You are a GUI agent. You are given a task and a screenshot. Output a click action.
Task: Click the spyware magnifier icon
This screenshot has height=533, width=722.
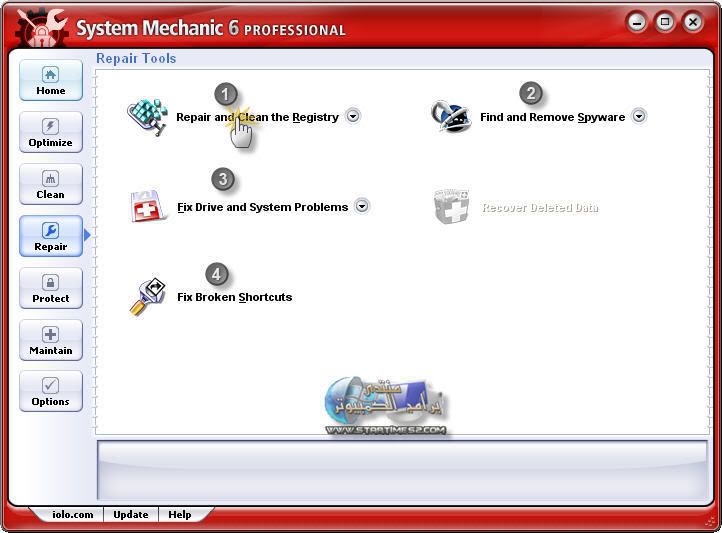tap(451, 116)
